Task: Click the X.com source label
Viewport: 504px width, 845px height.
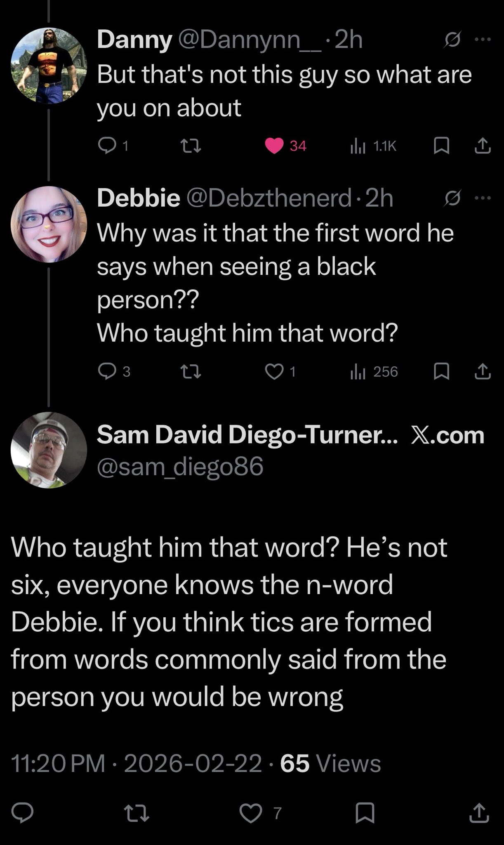Action: 447,435
